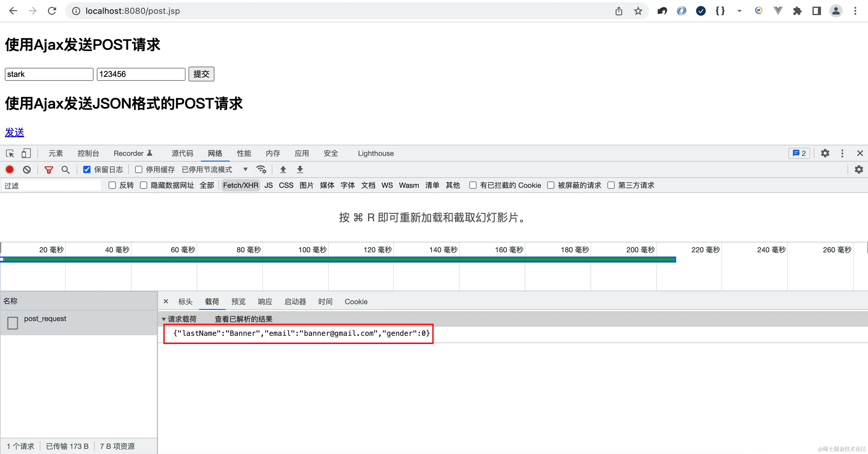Enable the 停用缓存 checkbox

[x=138, y=169]
